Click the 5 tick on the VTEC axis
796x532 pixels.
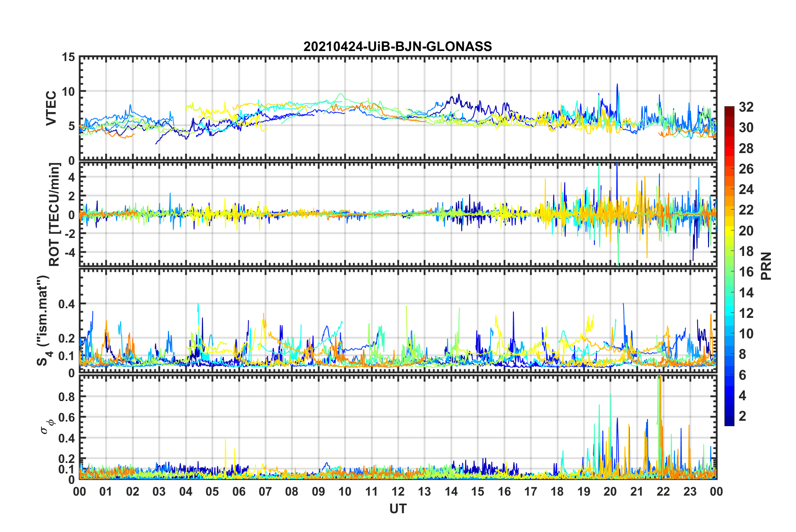pos(72,126)
